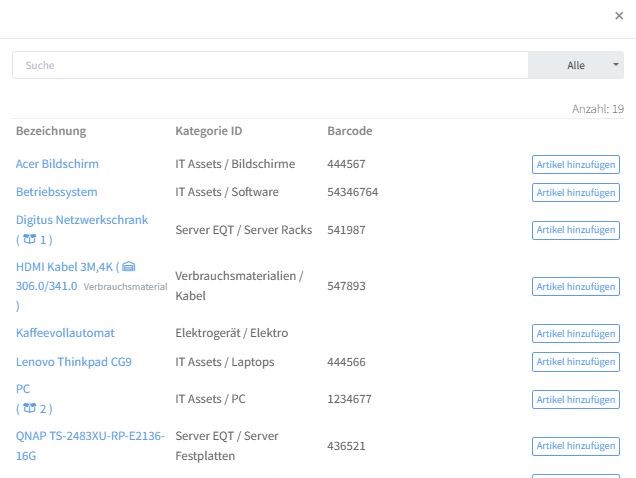636x478 pixels.
Task: Add Kaffeevollautomat via Artikel hinzufügen
Action: (576, 334)
